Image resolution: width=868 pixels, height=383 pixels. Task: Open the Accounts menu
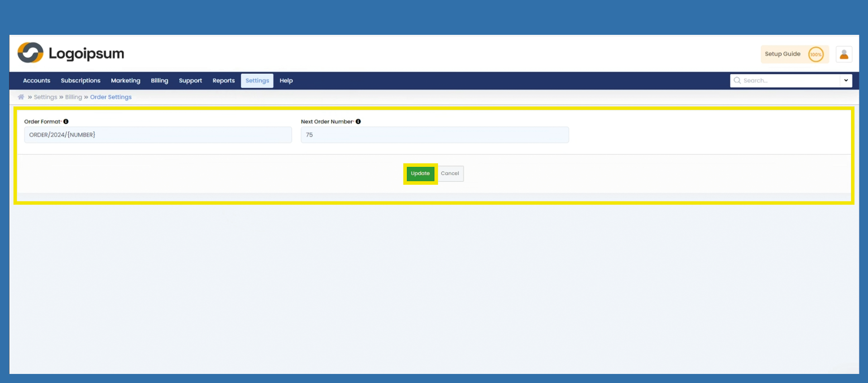[37, 81]
